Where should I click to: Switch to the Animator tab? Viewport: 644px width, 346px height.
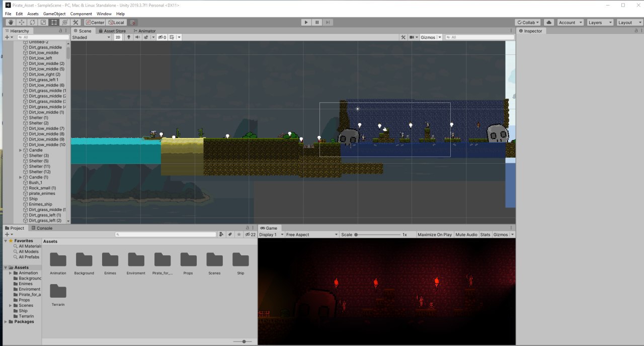pyautogui.click(x=144, y=31)
